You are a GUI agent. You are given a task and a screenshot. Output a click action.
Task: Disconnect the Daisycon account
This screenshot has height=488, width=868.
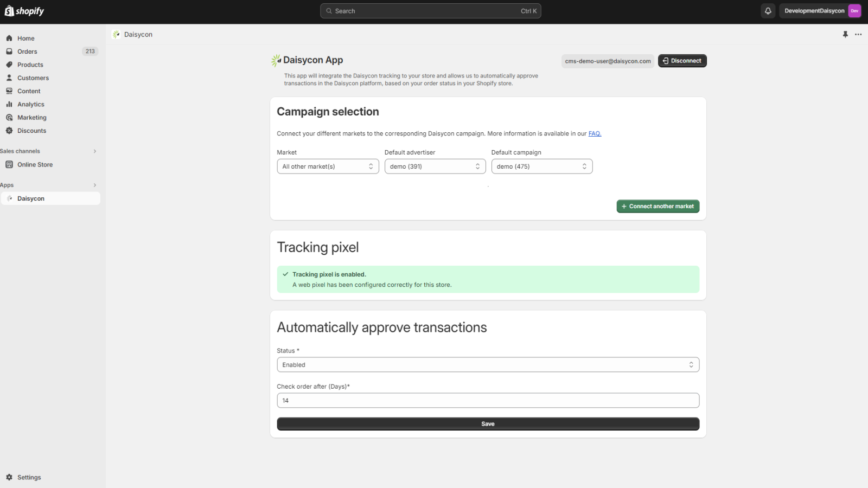click(682, 60)
